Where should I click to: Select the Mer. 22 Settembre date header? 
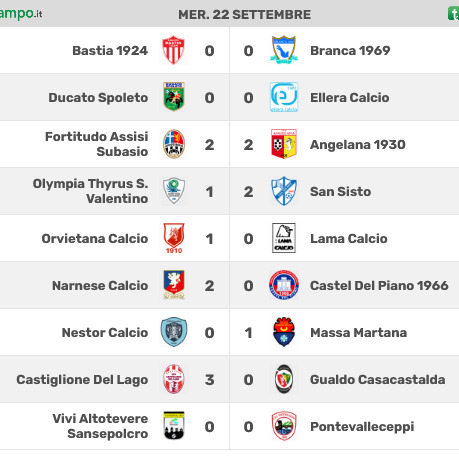click(244, 14)
